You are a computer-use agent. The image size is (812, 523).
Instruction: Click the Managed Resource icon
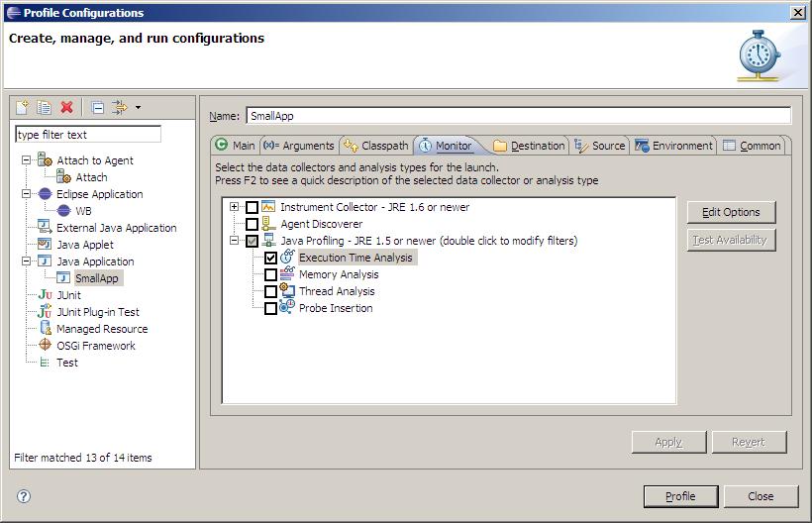pos(45,328)
